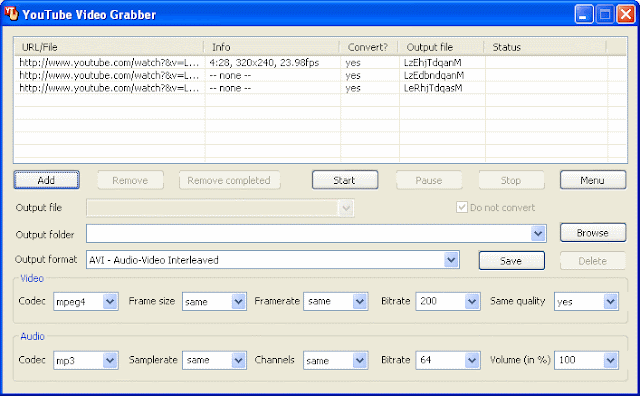Click the Delete preset button
640x396 pixels.
tap(593, 260)
